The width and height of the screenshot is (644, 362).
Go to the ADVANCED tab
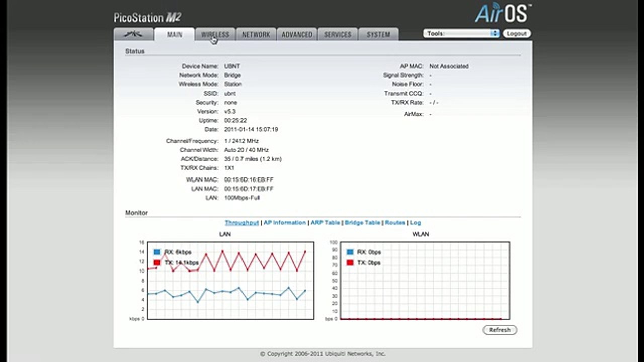(297, 34)
